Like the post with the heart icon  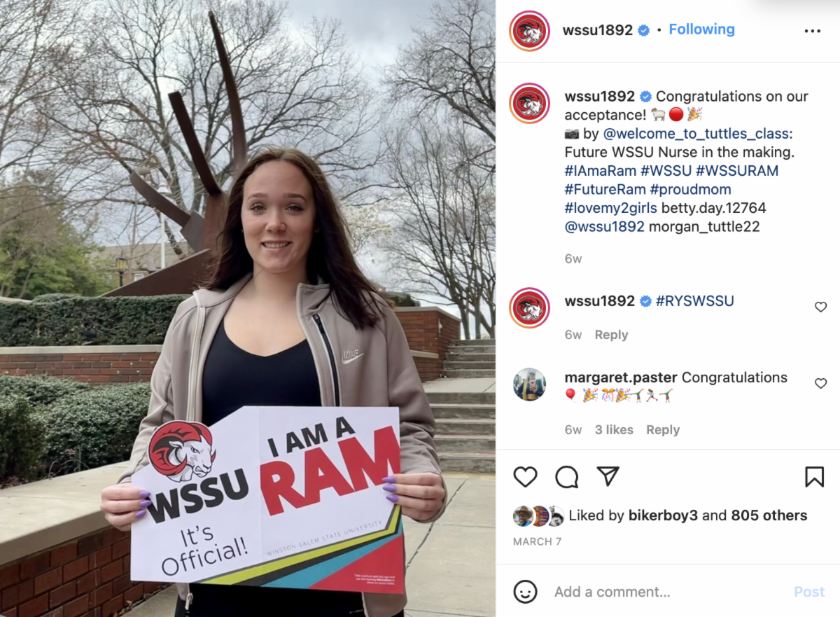[x=525, y=477]
